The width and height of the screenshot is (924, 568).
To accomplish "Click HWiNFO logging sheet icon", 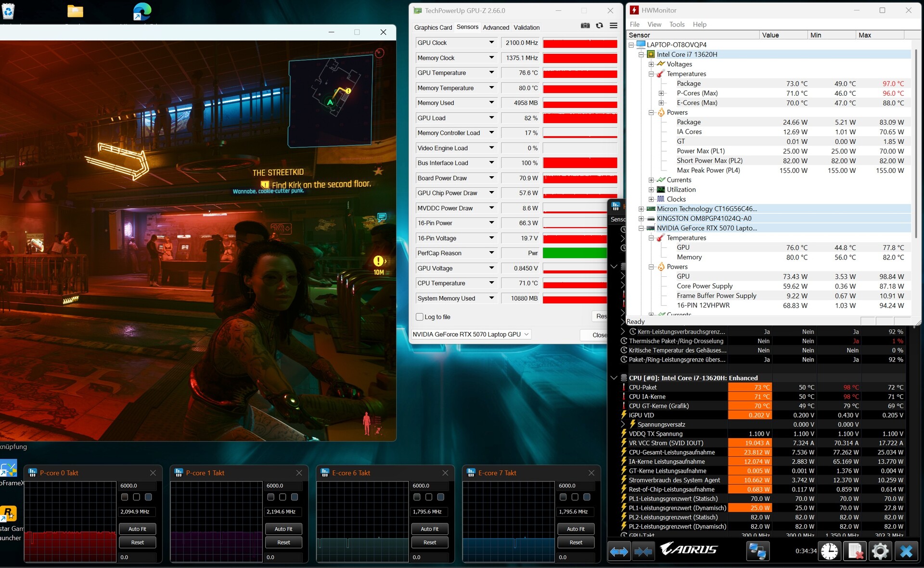I will pyautogui.click(x=855, y=551).
